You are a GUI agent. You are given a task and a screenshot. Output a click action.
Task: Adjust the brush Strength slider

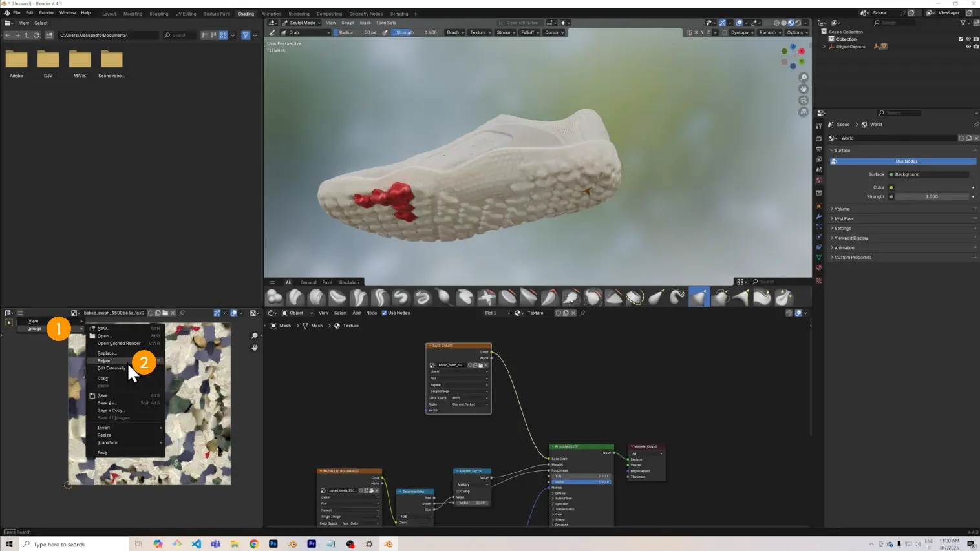pyautogui.click(x=416, y=32)
